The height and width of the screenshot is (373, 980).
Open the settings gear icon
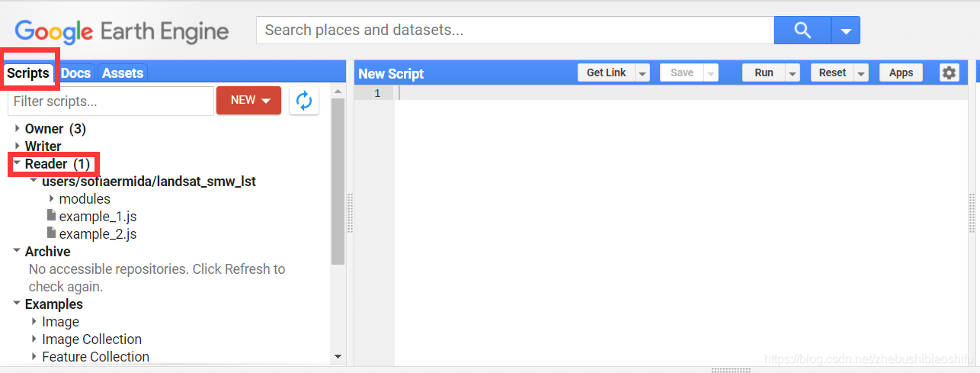[x=949, y=72]
